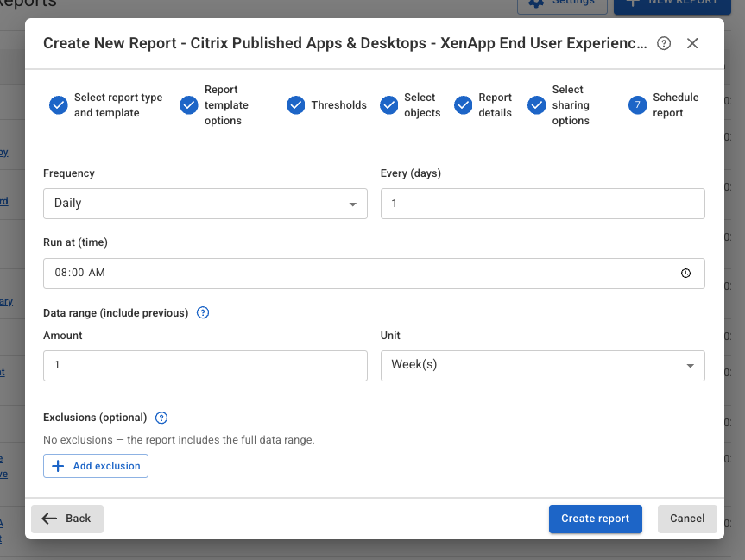The image size is (745, 560).
Task: Select step 7 Schedule report
Action: (663, 105)
